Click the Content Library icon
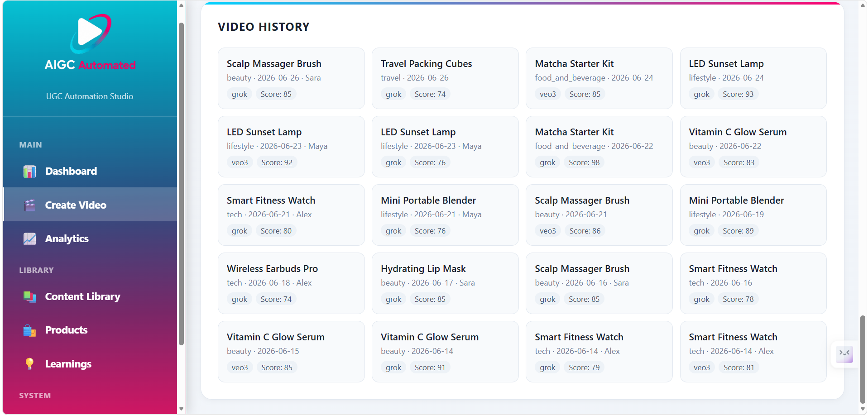 (29, 297)
